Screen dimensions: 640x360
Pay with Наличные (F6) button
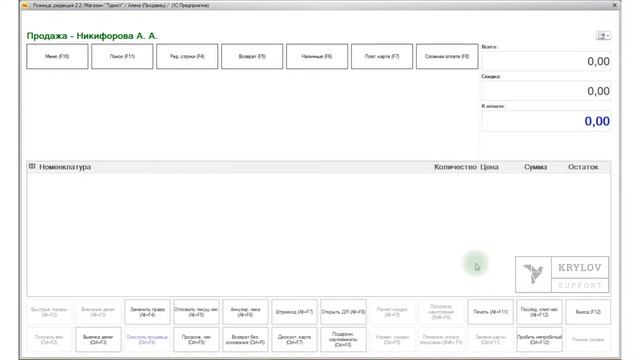(317, 56)
